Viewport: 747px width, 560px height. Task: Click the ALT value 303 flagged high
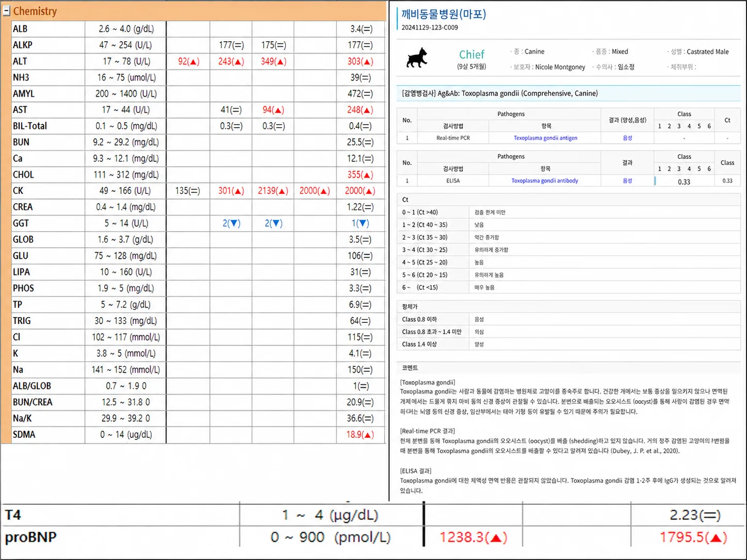click(x=360, y=61)
